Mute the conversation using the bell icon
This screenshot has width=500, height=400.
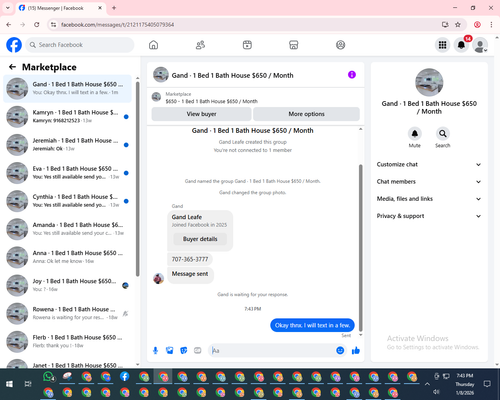coord(415,134)
